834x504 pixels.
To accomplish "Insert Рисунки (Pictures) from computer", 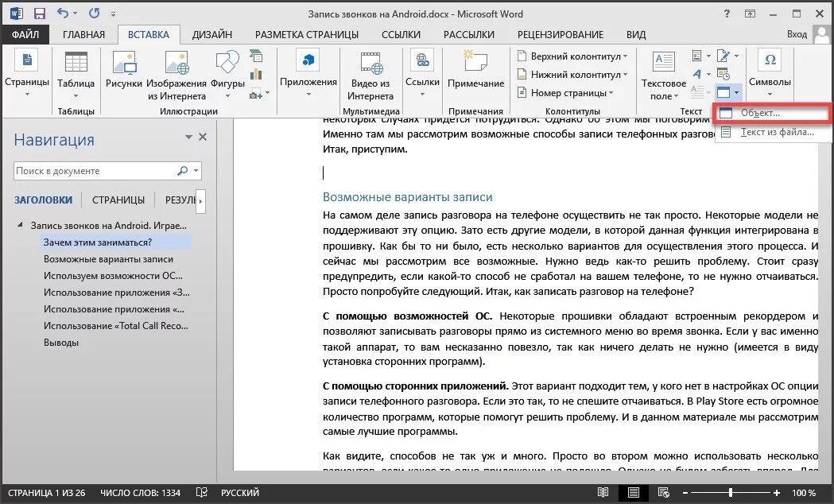I will pyautogui.click(x=124, y=69).
